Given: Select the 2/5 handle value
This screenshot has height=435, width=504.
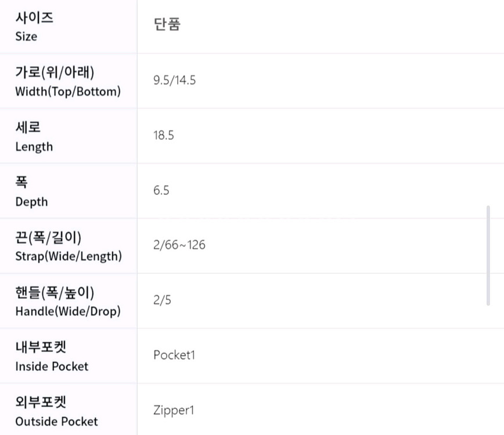Looking at the screenshot, I should pos(162,300).
